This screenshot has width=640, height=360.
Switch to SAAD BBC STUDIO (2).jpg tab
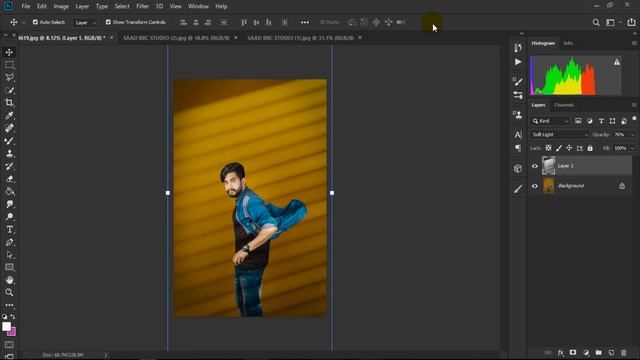176,38
